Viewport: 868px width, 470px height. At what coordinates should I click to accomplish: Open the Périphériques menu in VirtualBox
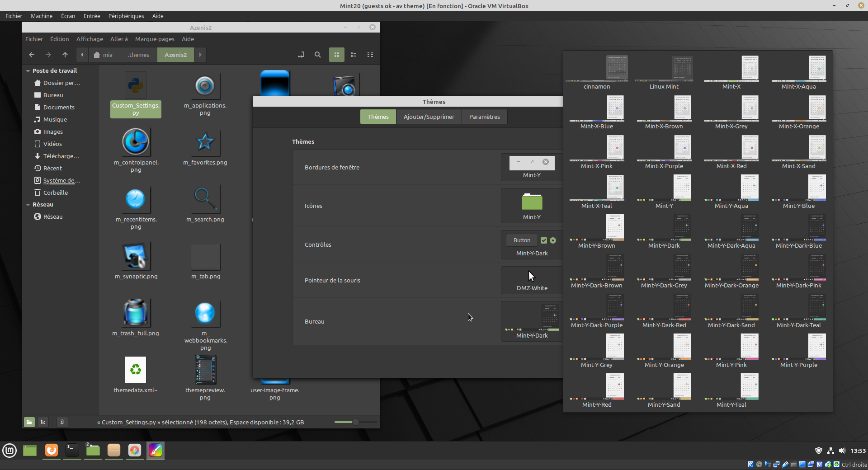click(x=126, y=16)
